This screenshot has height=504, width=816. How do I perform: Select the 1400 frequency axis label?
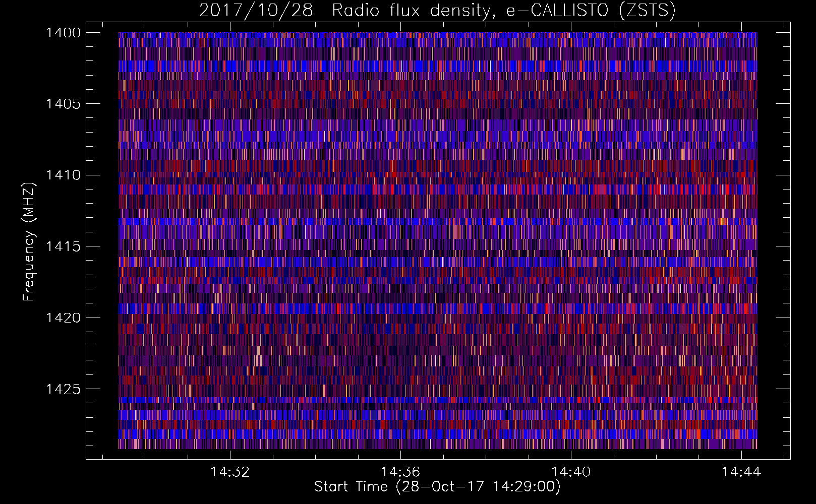pyautogui.click(x=63, y=33)
